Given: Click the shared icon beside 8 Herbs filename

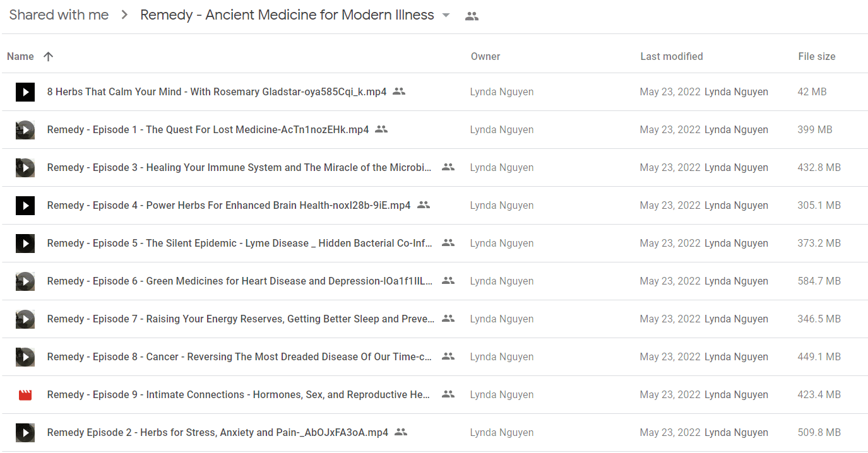Looking at the screenshot, I should click(x=399, y=91).
